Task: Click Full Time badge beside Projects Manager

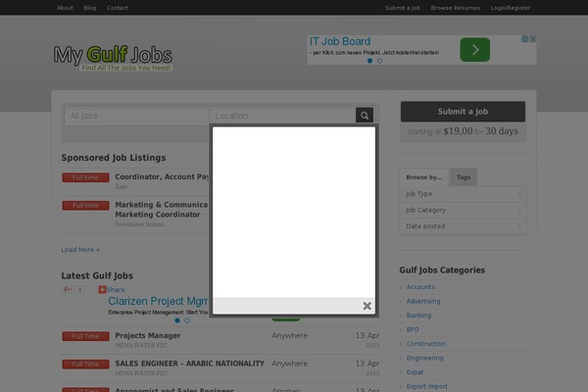Action: point(86,336)
